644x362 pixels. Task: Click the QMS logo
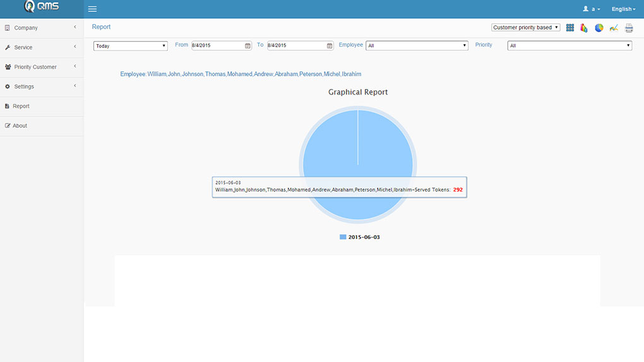click(x=42, y=7)
